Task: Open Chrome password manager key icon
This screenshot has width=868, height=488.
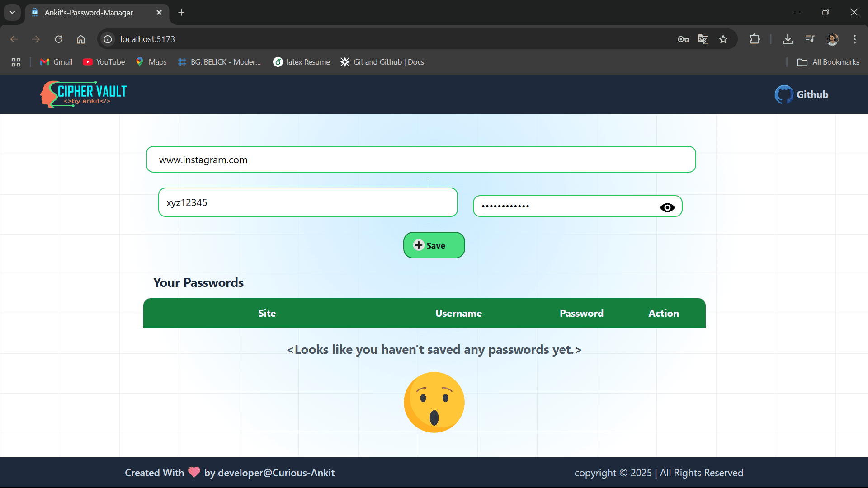Action: pyautogui.click(x=683, y=39)
